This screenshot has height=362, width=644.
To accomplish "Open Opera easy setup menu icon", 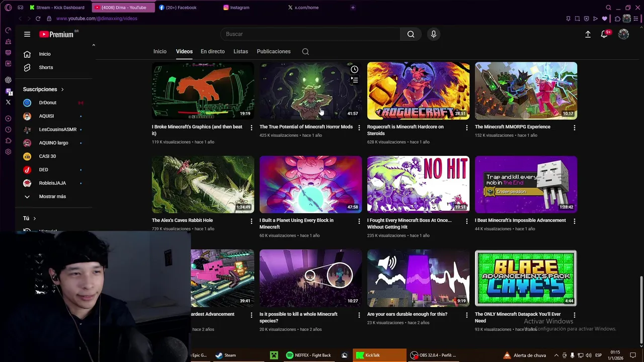I will tap(636, 19).
